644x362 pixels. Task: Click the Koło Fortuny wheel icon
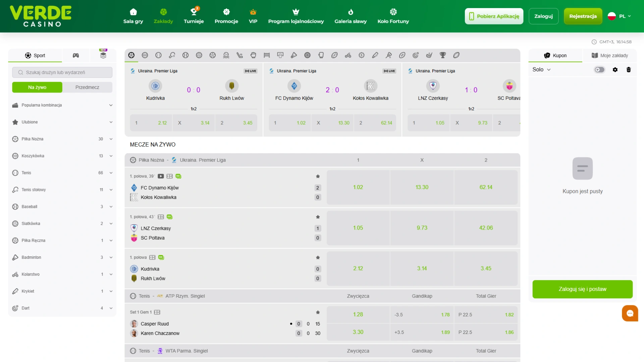(393, 12)
